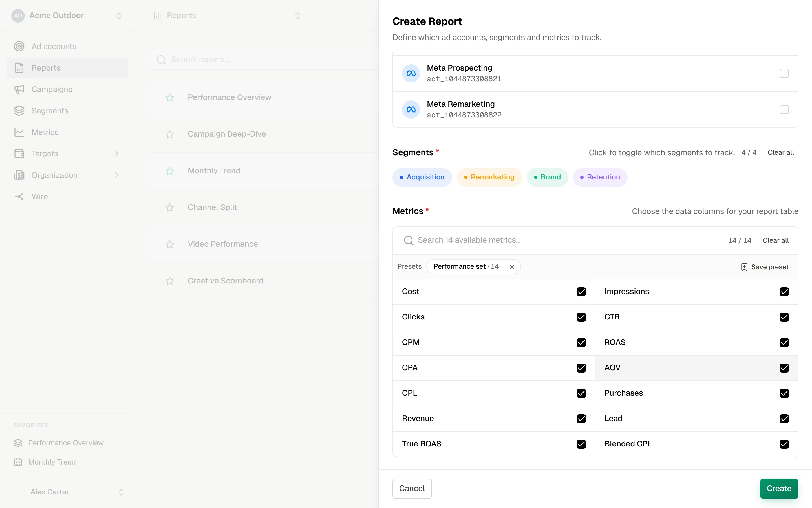Click the Campaigns megaphone icon

coord(19,89)
